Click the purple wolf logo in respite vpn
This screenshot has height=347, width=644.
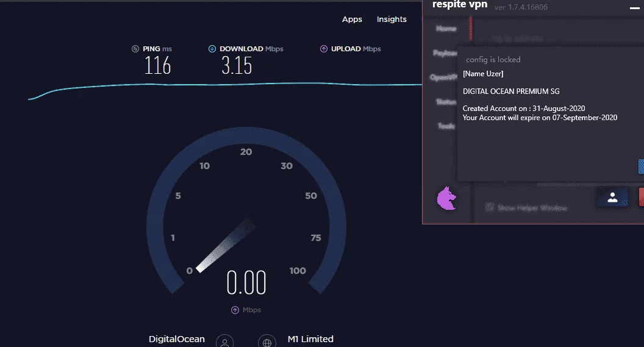click(x=447, y=198)
